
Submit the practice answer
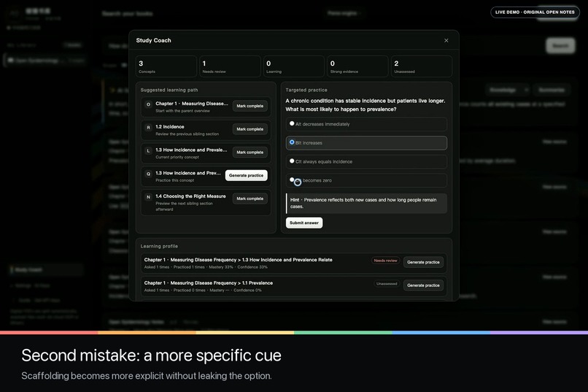[303, 223]
